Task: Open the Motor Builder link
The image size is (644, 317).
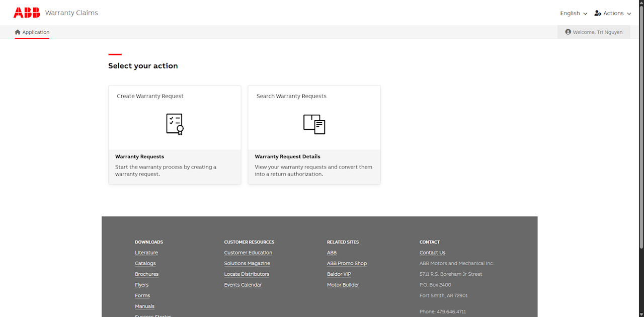Action: pyautogui.click(x=343, y=285)
